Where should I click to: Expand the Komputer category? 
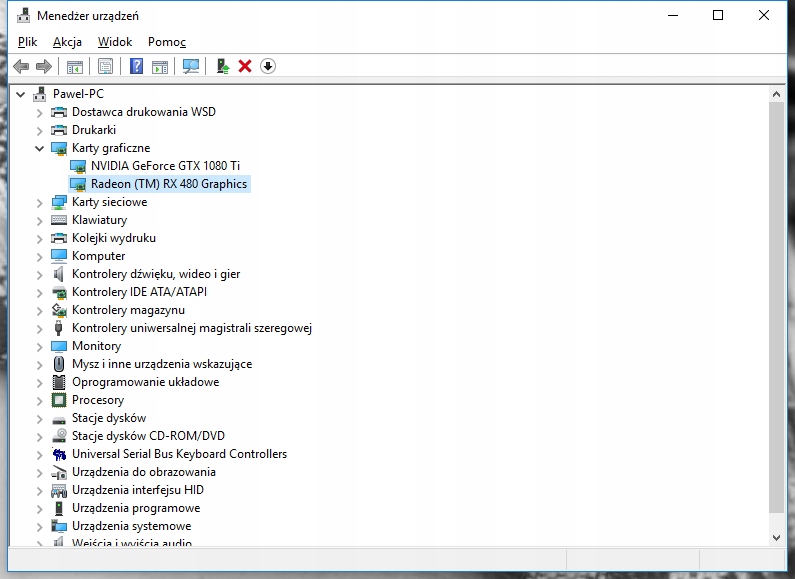(x=40, y=257)
